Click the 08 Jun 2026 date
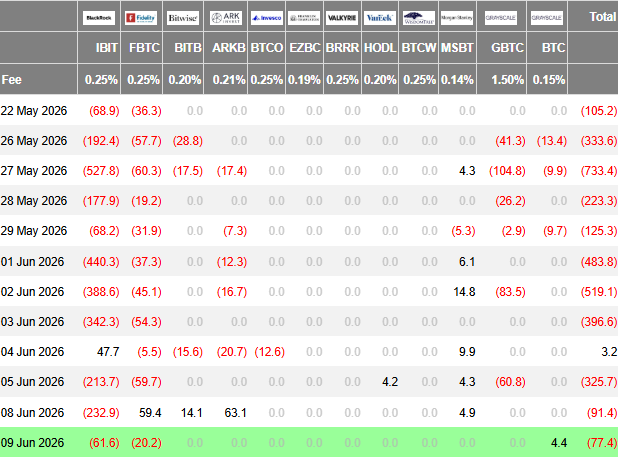Screen dimensions: 618x457 pos(32,412)
